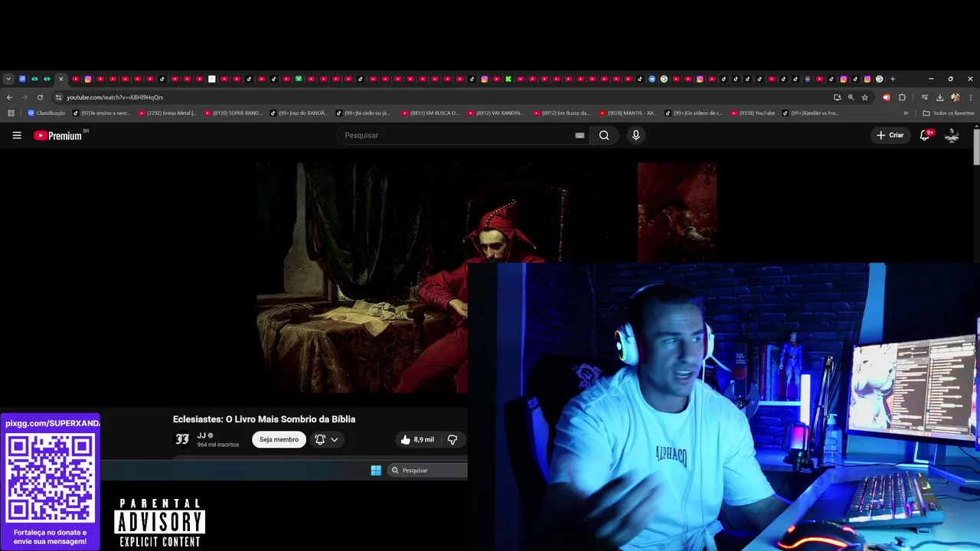Screen dimensions: 980x551
Task: Open '(9078) MANTIS - XA...' bookmark
Action: [628, 113]
